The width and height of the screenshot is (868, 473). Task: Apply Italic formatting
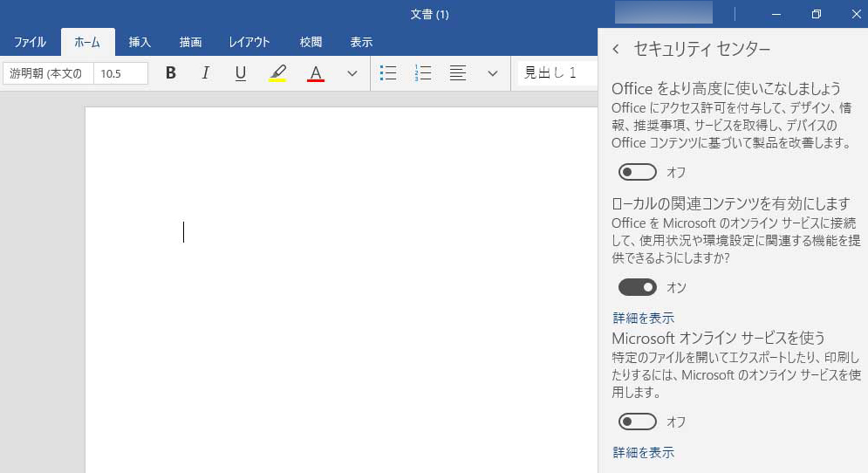click(206, 73)
